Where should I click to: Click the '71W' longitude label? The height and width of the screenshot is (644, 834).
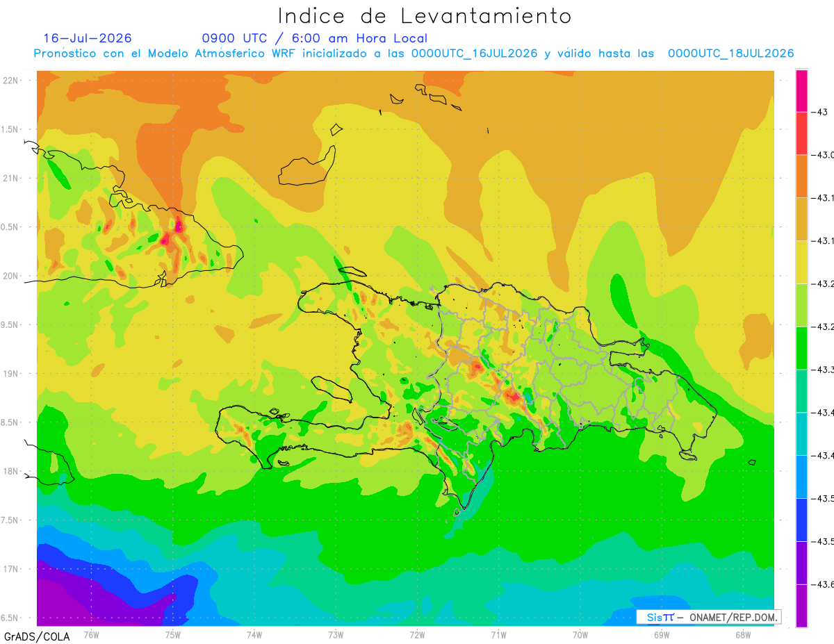498,635
